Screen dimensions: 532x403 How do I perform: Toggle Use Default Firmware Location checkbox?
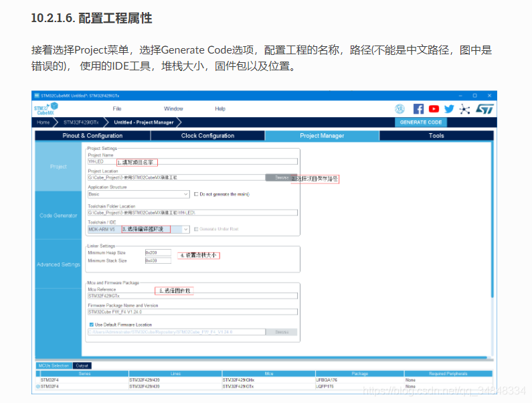point(91,325)
